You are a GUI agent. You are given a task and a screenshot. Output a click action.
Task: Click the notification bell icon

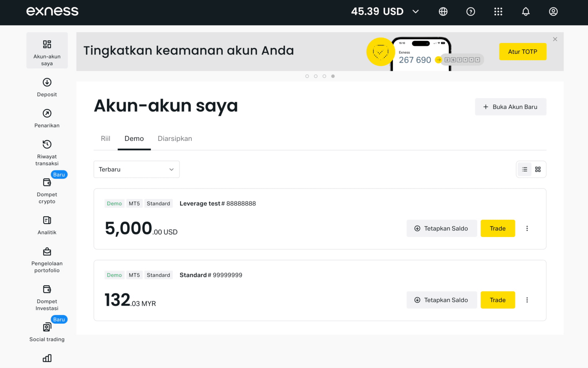526,12
